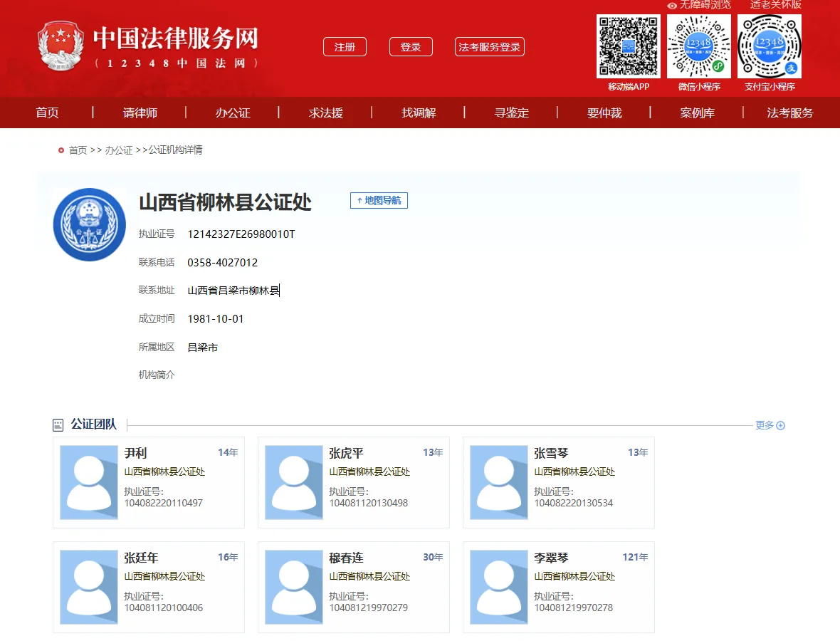The width and height of the screenshot is (840, 641).
Task: Click the 121年 experience label
Action: (x=636, y=557)
